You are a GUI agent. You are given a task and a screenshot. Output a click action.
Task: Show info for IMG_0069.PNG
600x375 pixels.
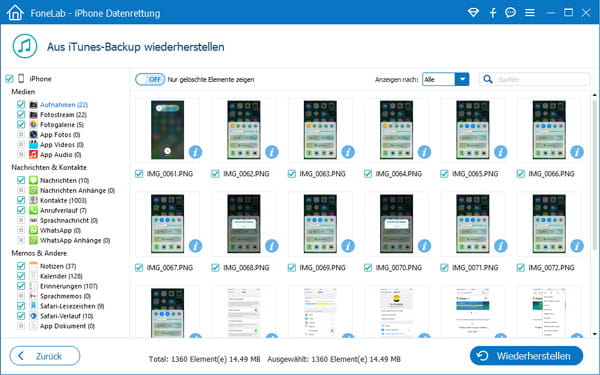[x=348, y=246]
